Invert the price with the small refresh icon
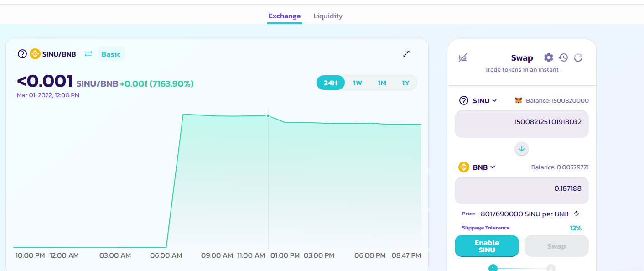644x271 pixels. point(576,214)
